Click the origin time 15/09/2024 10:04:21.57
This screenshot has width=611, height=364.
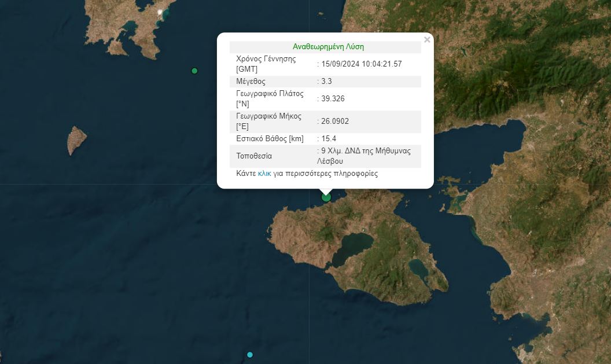pyautogui.click(x=362, y=64)
